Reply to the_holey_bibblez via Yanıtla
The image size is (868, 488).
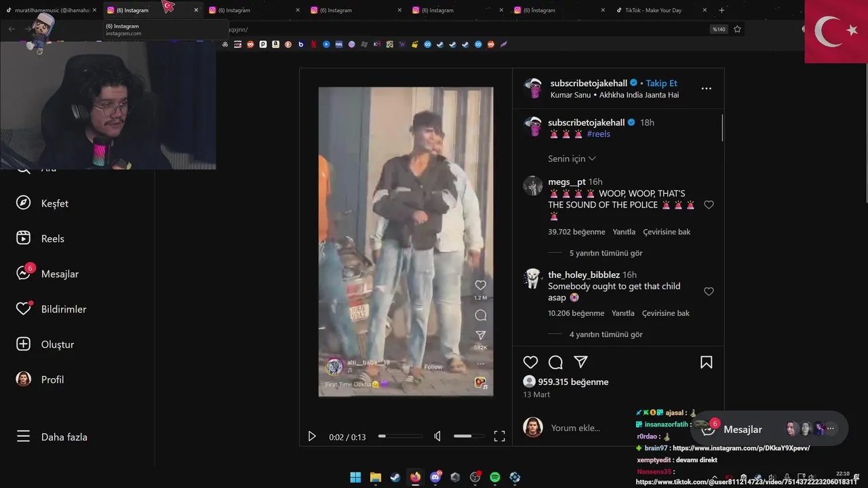624,313
